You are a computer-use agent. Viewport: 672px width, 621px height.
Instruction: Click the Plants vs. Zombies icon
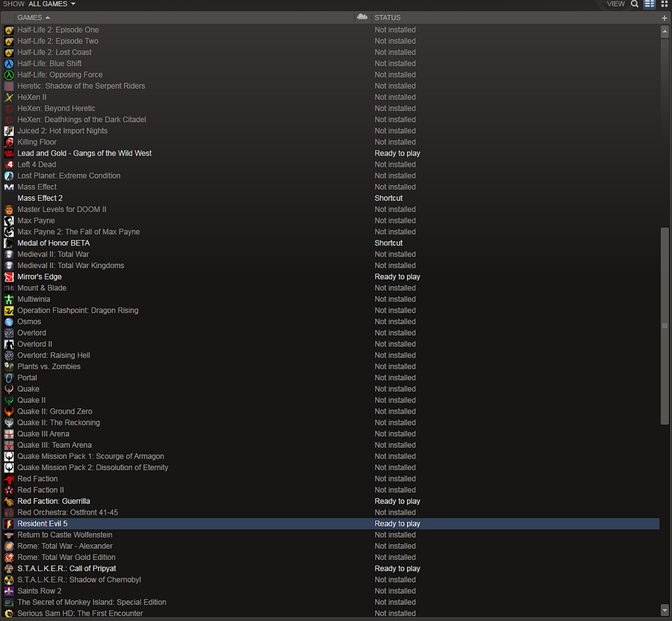tap(9, 366)
